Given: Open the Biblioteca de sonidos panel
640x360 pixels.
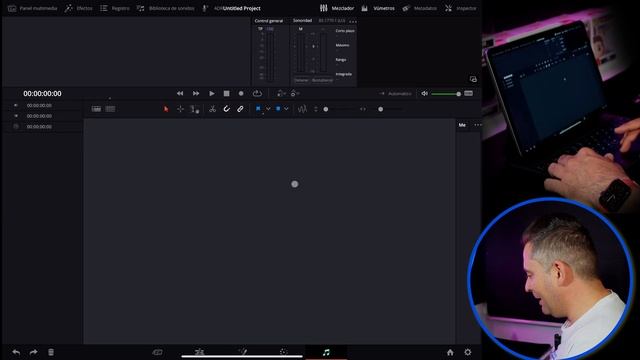Looking at the screenshot, I should click(x=165, y=8).
